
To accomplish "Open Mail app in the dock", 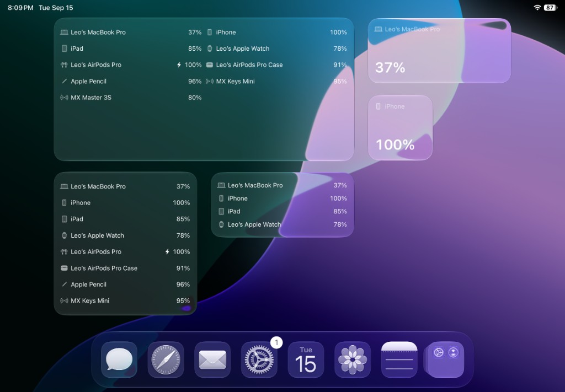I will [x=212, y=359].
